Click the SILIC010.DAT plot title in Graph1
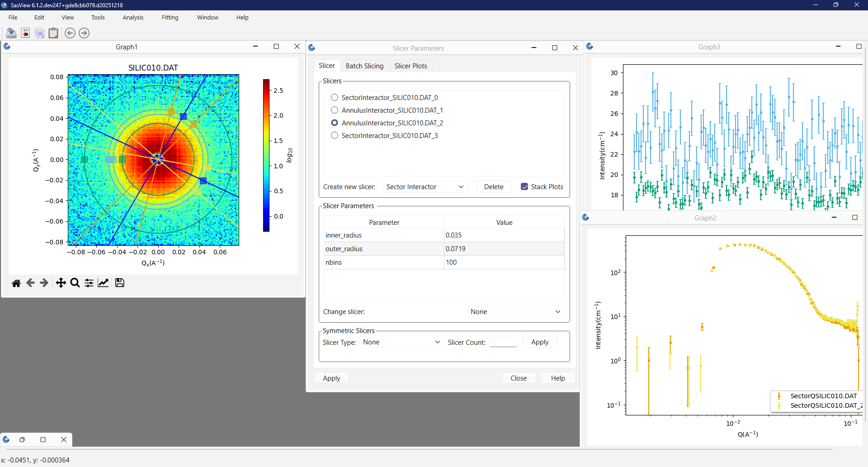The width and height of the screenshot is (868, 467). (x=153, y=67)
